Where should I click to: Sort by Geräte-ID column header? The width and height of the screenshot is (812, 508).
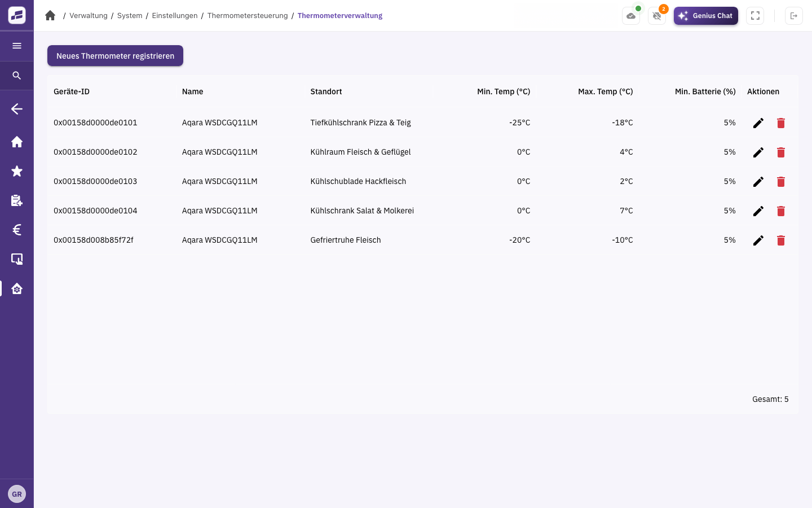[x=72, y=91]
